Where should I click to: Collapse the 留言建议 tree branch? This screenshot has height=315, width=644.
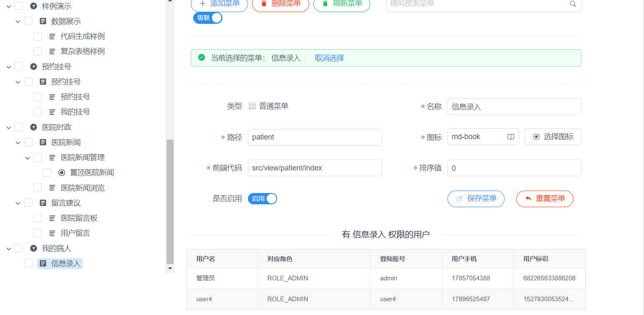(18, 203)
